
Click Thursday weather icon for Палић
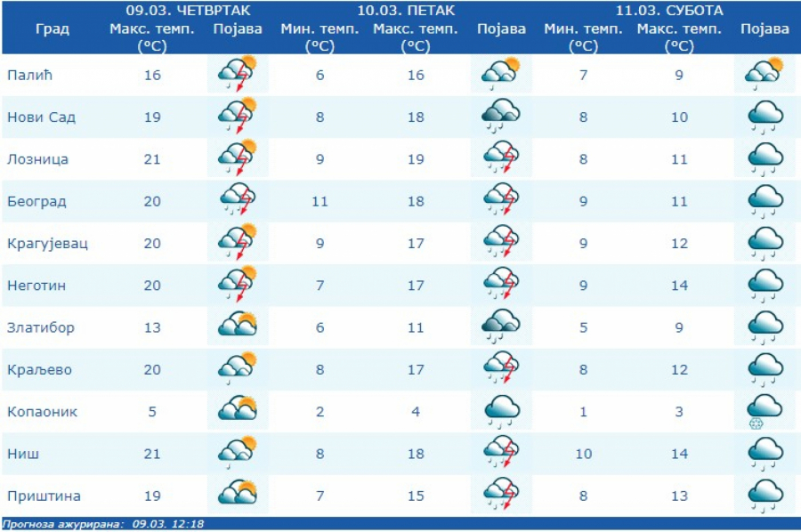238,75
